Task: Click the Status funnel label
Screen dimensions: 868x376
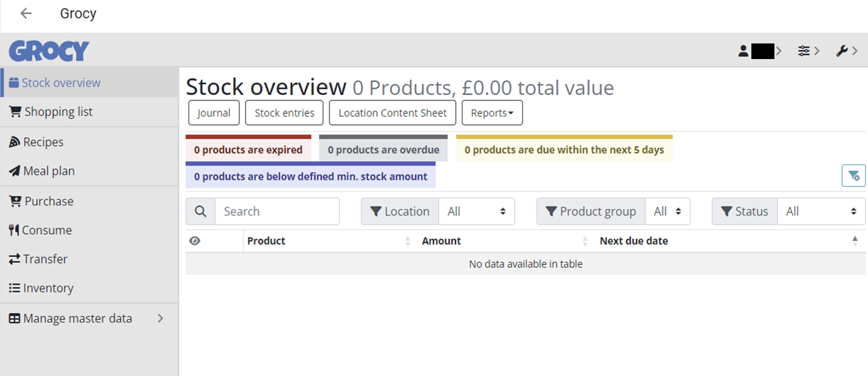Action: tap(745, 212)
